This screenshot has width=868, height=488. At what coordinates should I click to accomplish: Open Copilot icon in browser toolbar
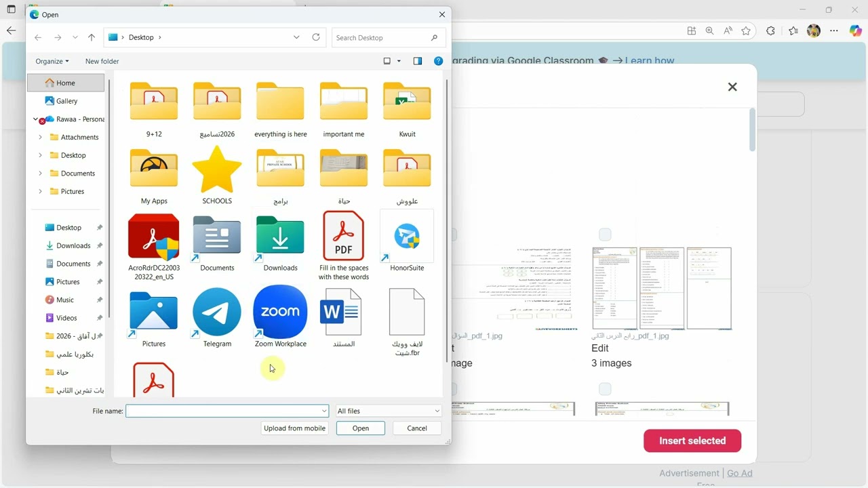pyautogui.click(x=856, y=30)
